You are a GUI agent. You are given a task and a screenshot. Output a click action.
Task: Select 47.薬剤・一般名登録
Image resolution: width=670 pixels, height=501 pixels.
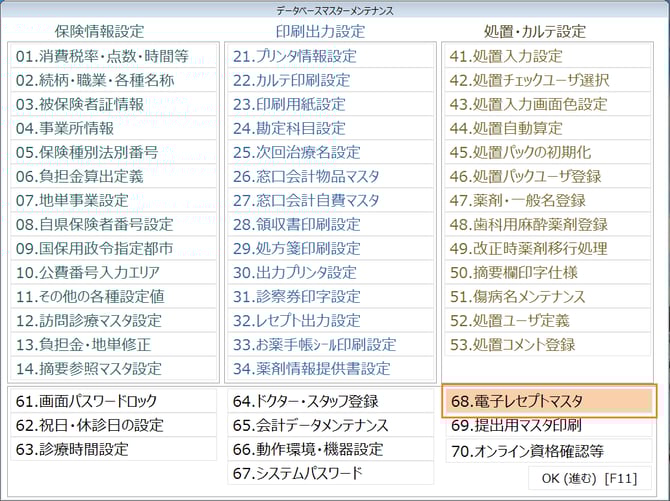(548, 200)
